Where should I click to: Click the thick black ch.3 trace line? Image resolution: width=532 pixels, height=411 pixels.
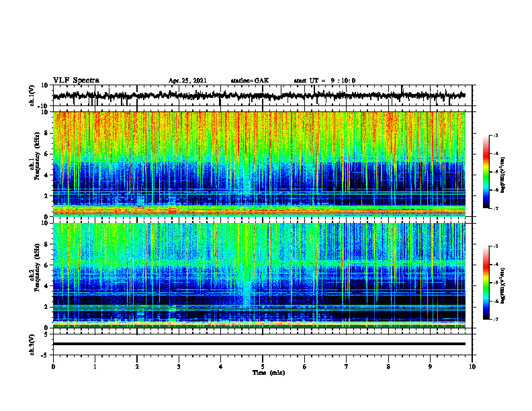coord(259,344)
